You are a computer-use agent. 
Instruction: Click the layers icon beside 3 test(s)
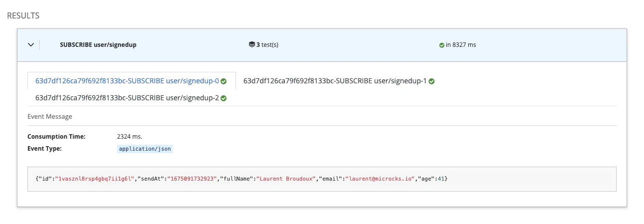(252, 45)
